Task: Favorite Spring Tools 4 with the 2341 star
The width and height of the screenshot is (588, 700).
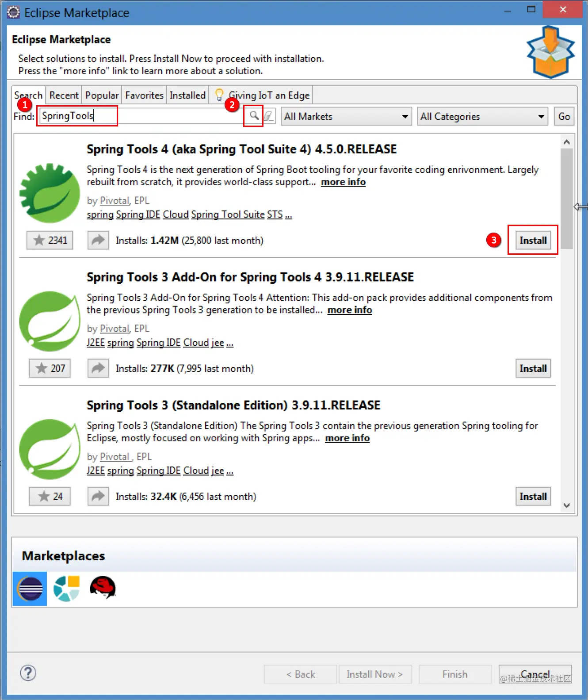Action: [50, 240]
